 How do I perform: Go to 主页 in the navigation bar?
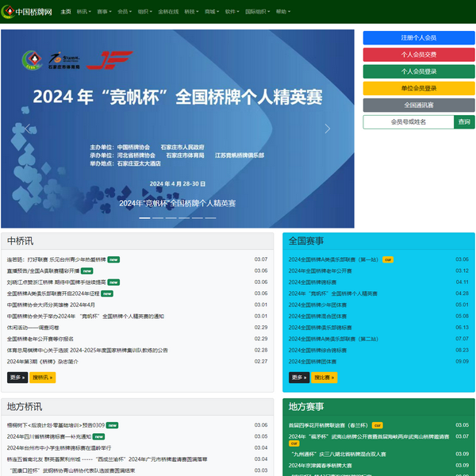65,12
